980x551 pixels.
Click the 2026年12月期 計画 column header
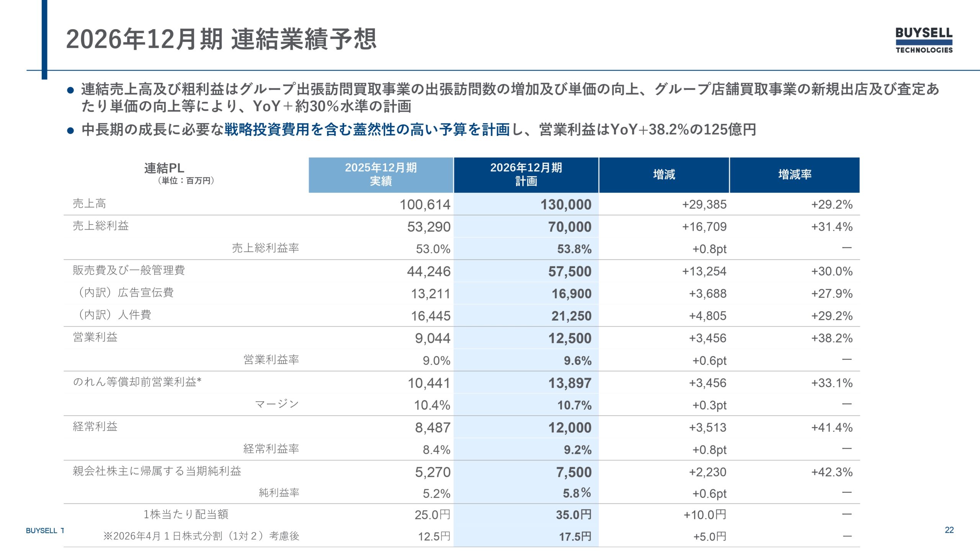(526, 175)
